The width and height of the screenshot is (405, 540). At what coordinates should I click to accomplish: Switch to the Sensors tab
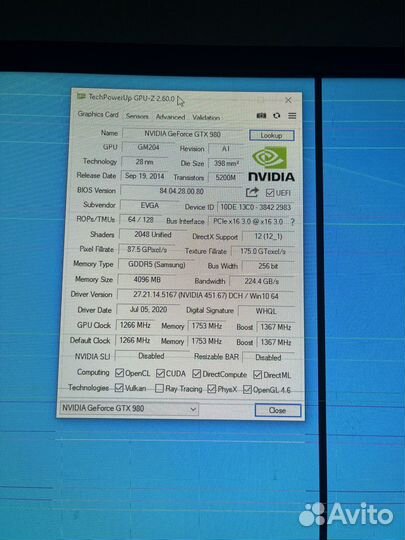(137, 116)
